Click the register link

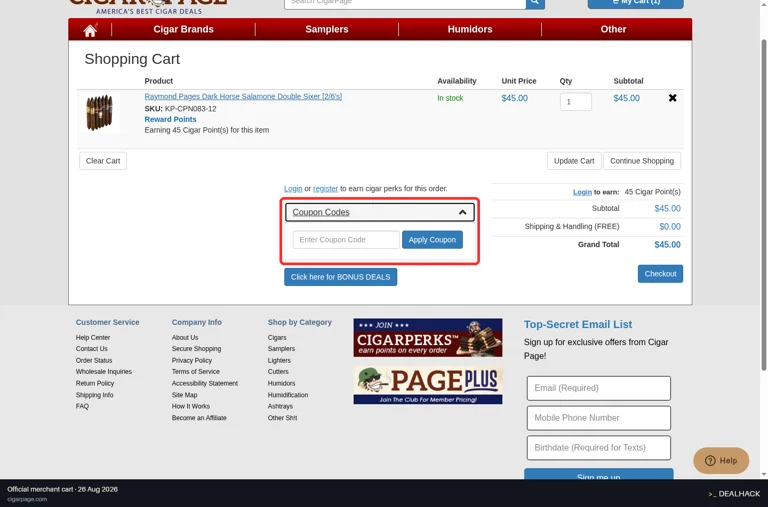click(x=325, y=189)
